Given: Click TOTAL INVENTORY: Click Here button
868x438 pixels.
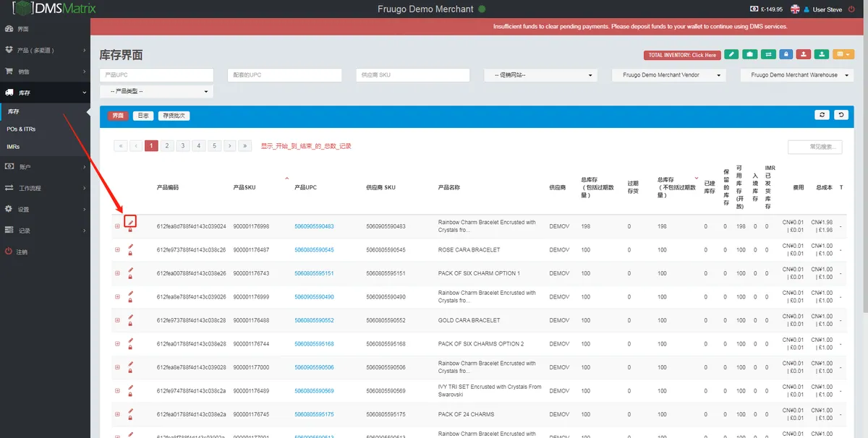Looking at the screenshot, I should (682, 55).
